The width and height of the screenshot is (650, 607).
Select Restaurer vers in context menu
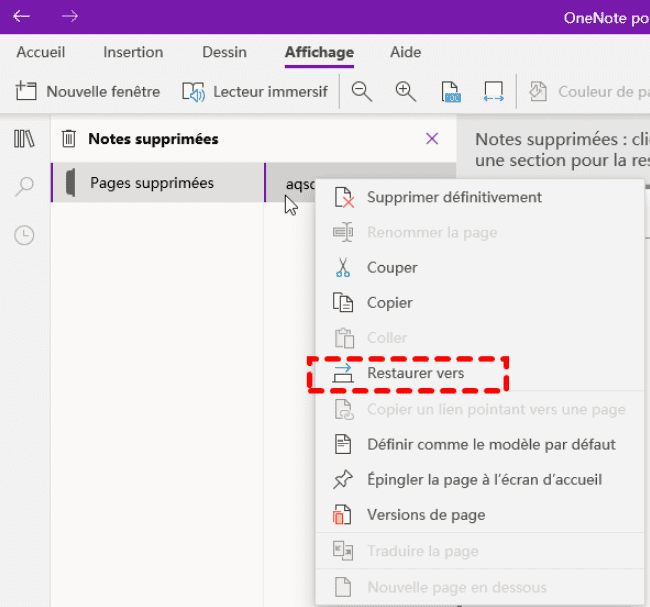pos(415,373)
